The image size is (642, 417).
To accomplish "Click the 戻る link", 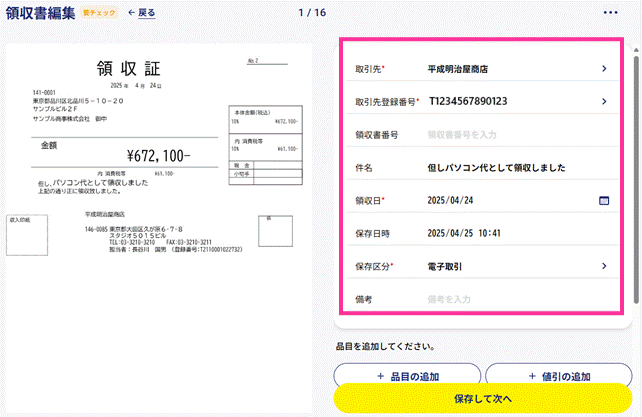I will (147, 13).
